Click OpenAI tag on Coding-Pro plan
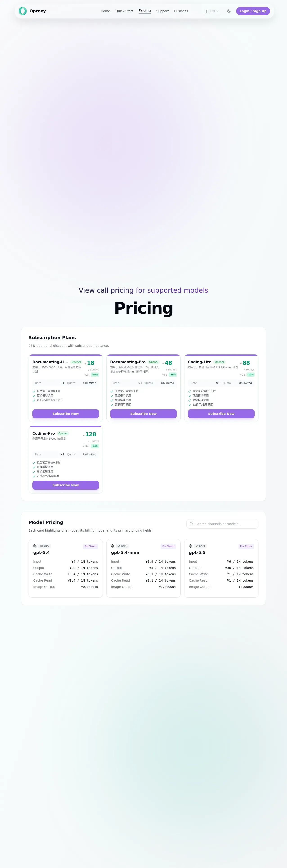287x868 pixels. [63, 433]
